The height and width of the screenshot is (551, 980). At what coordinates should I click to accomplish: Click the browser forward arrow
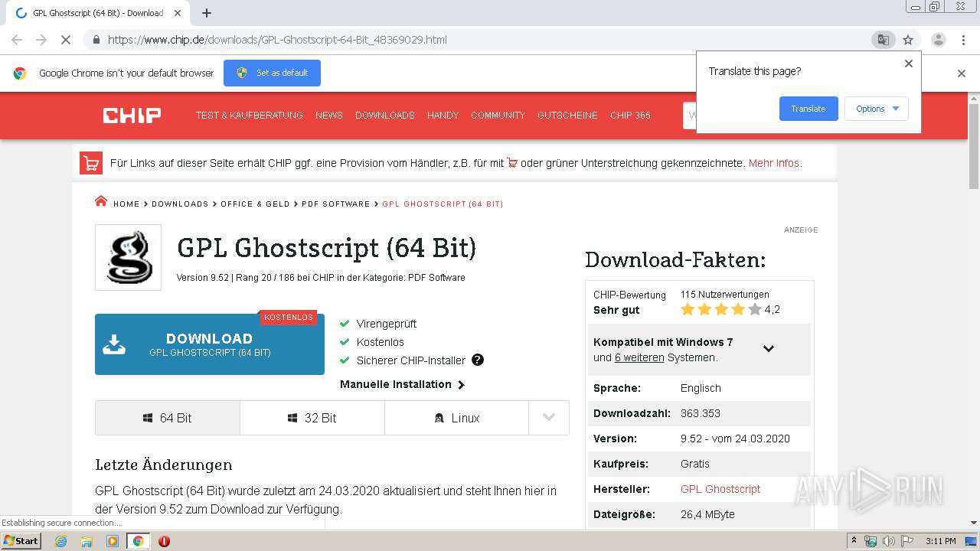[41, 40]
